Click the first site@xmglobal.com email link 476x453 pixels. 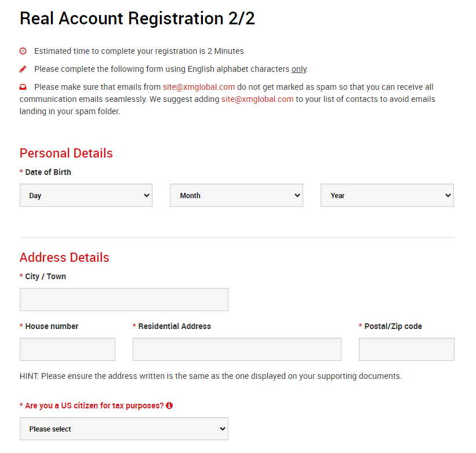pos(199,87)
